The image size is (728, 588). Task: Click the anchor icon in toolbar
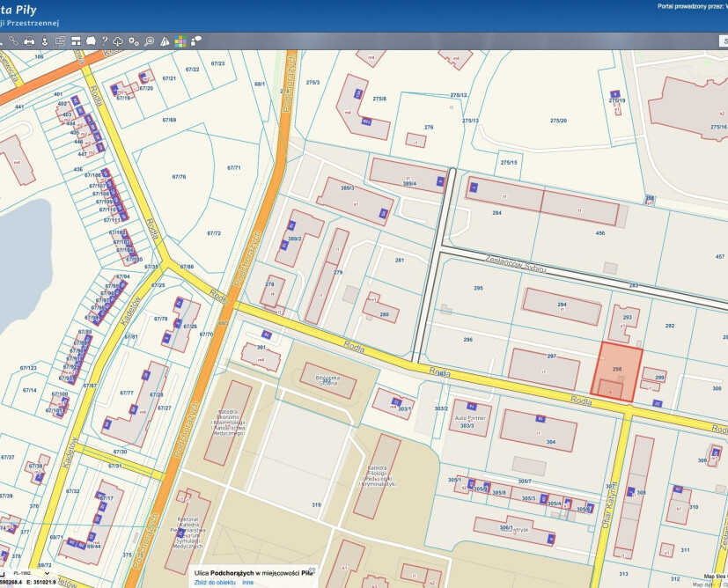[x=45, y=40]
